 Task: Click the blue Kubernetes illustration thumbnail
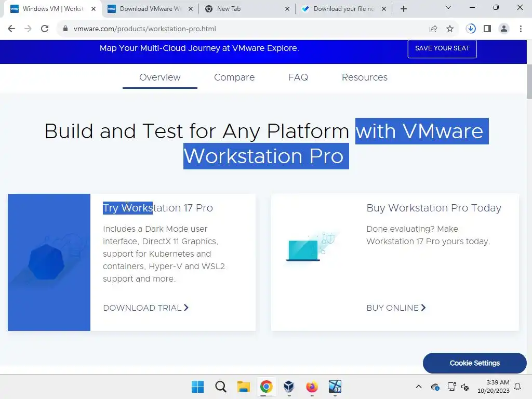(x=49, y=262)
